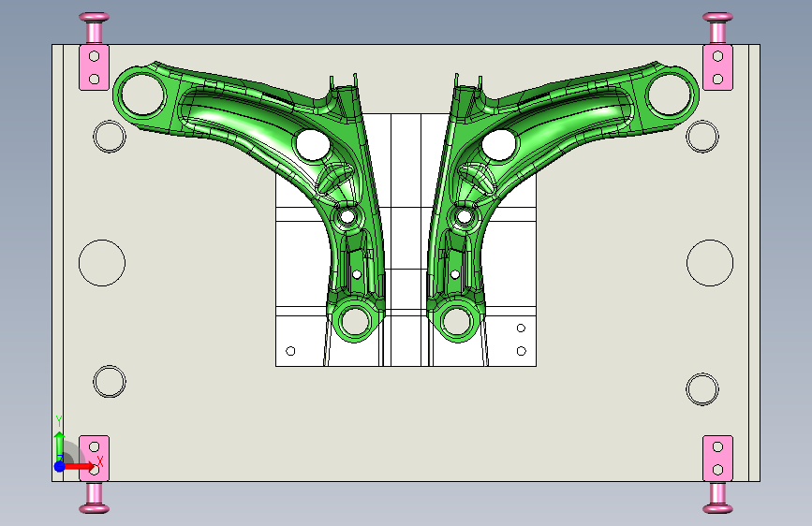
Task: Select the large circular hole on right plate side
Action: [x=710, y=263]
